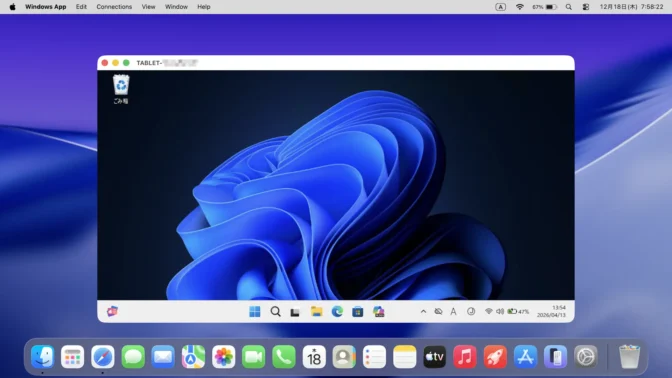672x378 pixels.
Task: Open Microsoft Store on Windows taskbar
Action: coord(358,312)
